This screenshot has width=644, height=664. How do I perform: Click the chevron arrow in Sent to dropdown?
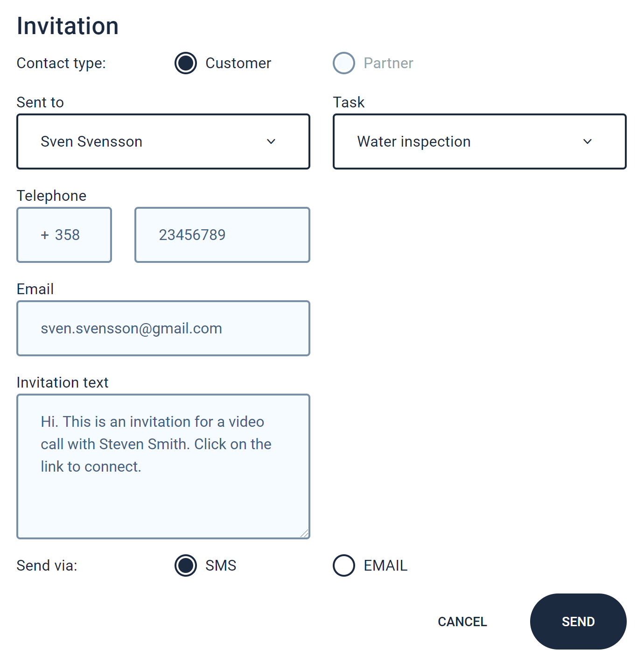point(271,141)
